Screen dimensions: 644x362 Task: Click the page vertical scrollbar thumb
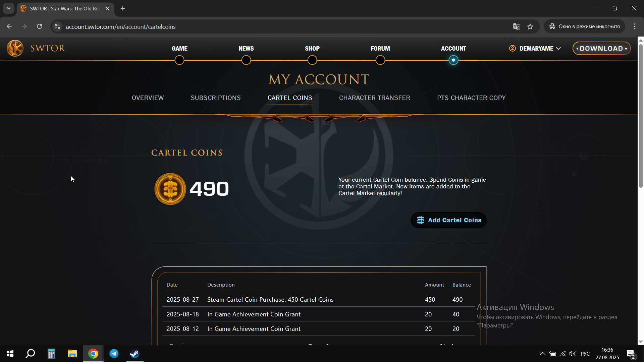[x=641, y=116]
